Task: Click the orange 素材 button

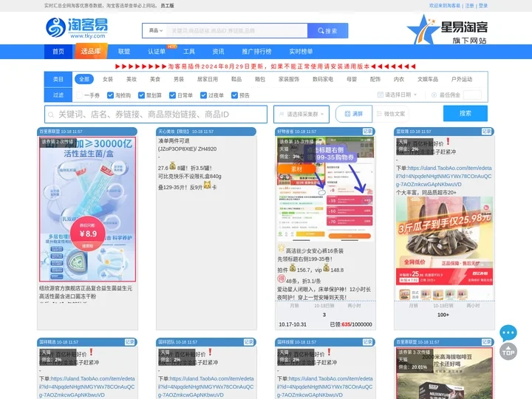Action: point(296,169)
